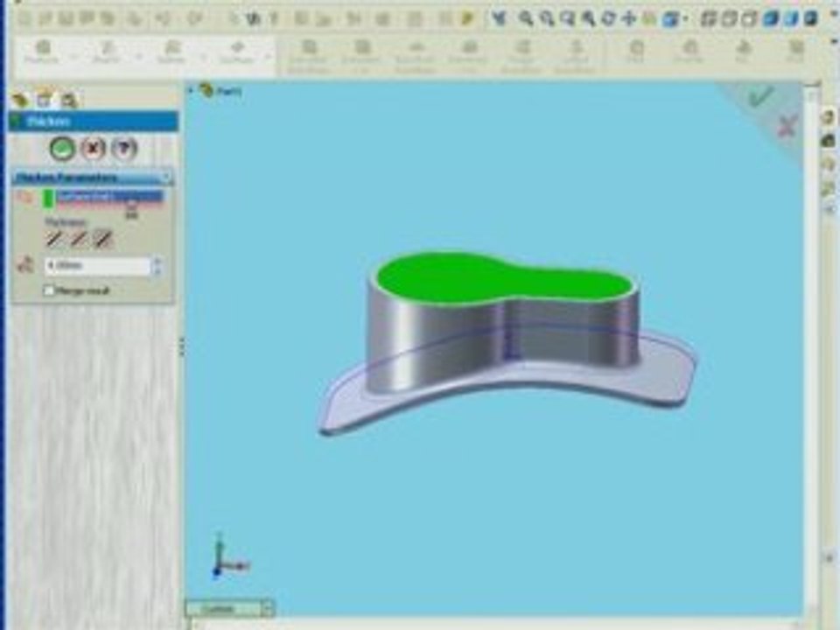
Task: Open the Standard Views dropdown arrow
Action: coord(684,20)
